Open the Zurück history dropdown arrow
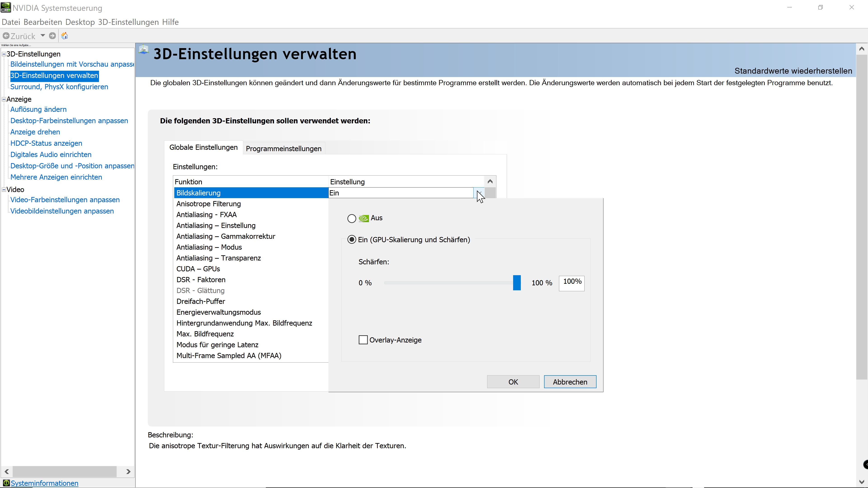 (x=43, y=36)
